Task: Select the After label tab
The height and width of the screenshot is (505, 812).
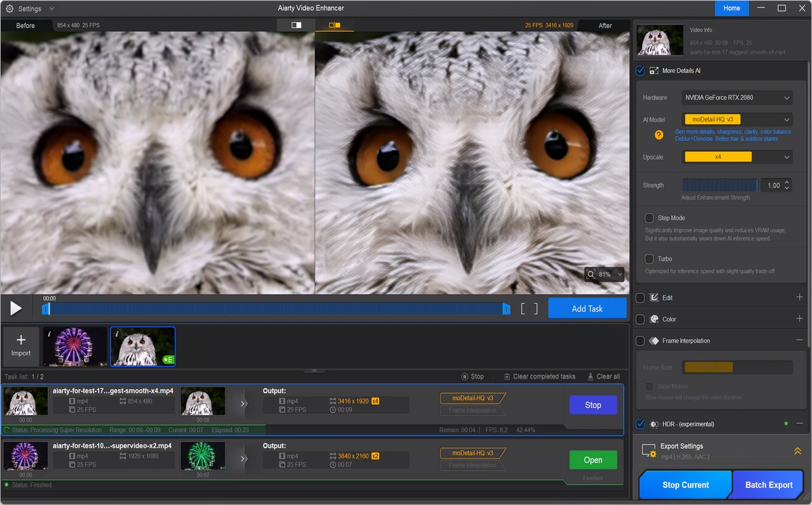Action: [x=605, y=26]
